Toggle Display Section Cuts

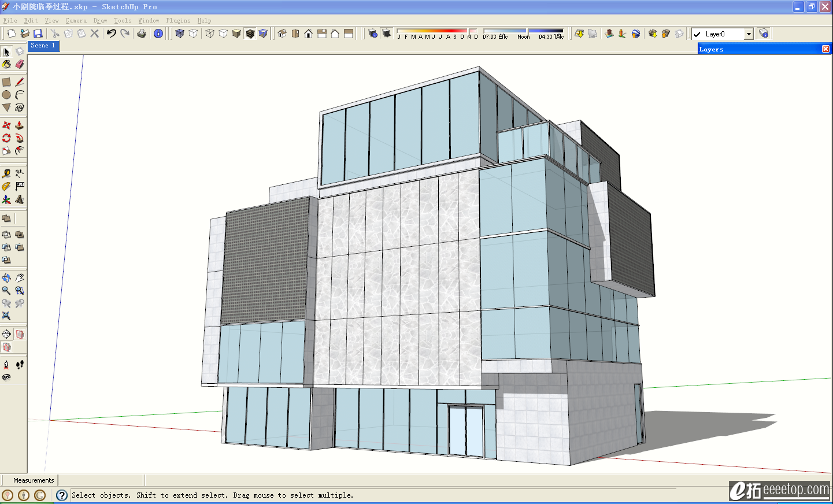[6, 347]
